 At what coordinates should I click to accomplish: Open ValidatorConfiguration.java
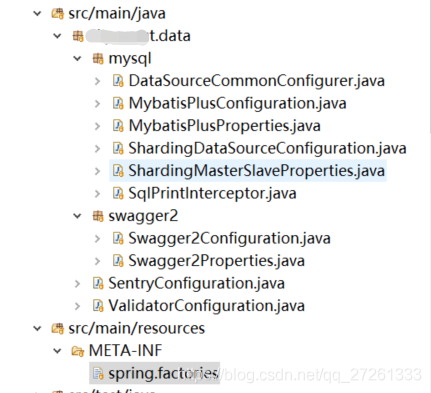(206, 306)
